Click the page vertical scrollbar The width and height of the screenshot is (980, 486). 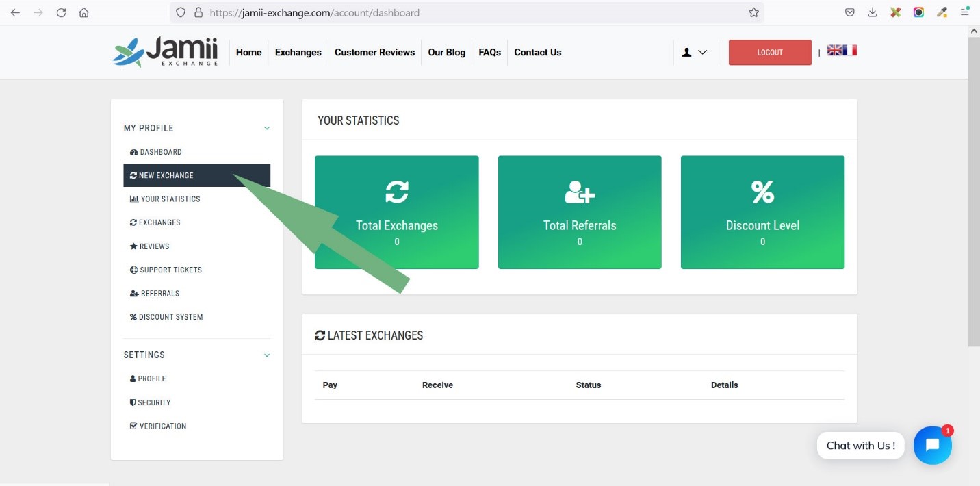(975, 192)
